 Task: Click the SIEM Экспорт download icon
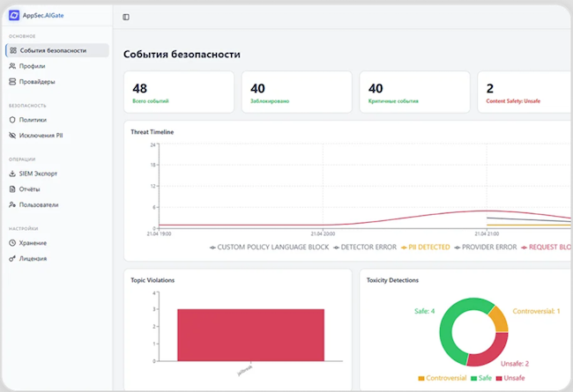point(12,174)
